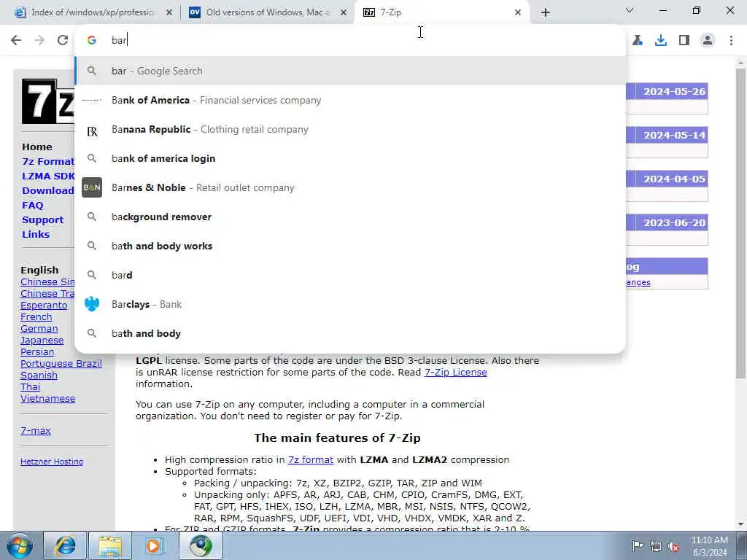Image resolution: width=747 pixels, height=560 pixels.
Task: Click the Barclays eagle logo icon
Action: click(x=92, y=304)
